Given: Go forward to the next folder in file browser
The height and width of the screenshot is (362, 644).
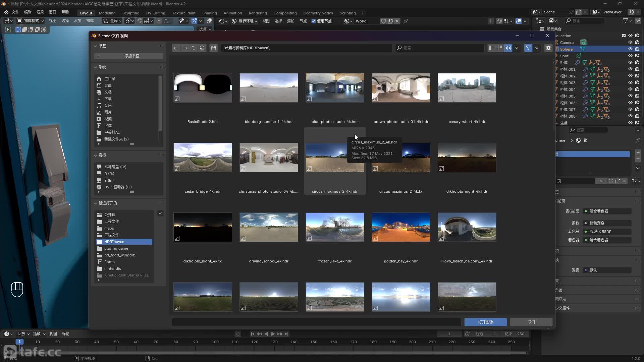Looking at the screenshot, I should click(x=185, y=48).
